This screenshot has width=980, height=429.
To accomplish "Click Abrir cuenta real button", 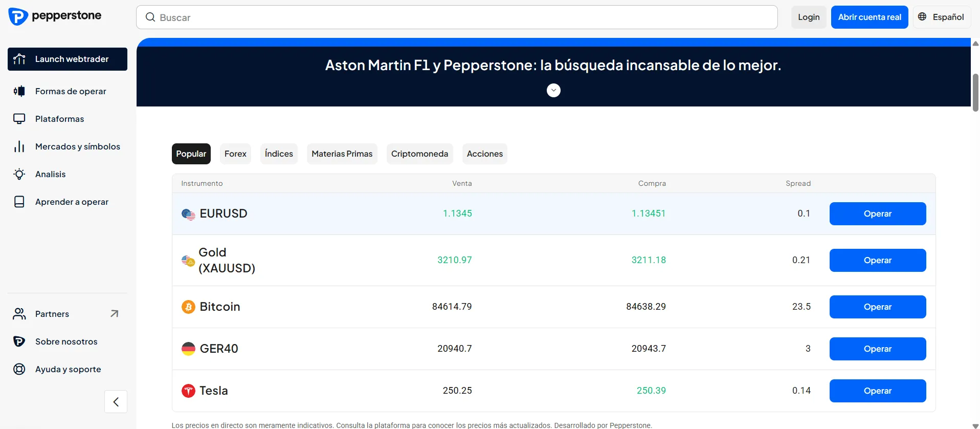I will coord(870,17).
